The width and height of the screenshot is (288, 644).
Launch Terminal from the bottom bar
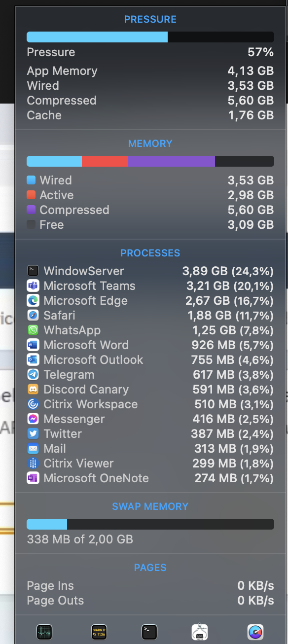pyautogui.click(x=149, y=632)
